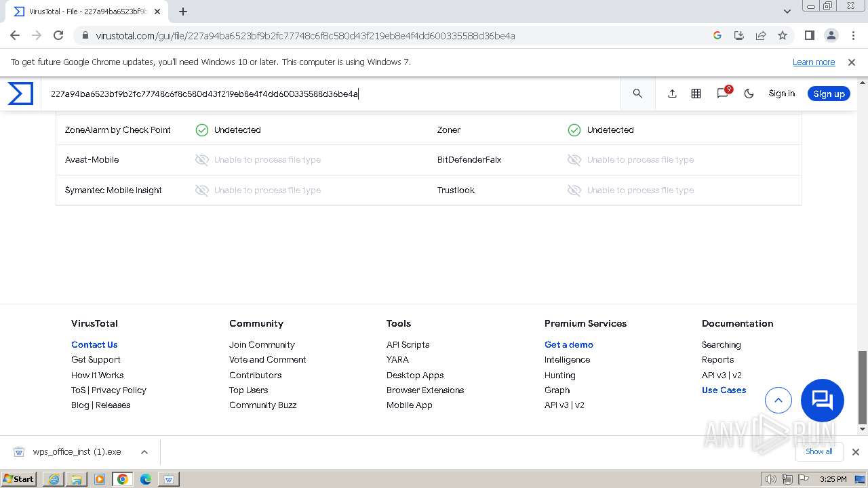Click the site padlock icon
Image resolution: width=868 pixels, height=488 pixels.
coord(85,35)
